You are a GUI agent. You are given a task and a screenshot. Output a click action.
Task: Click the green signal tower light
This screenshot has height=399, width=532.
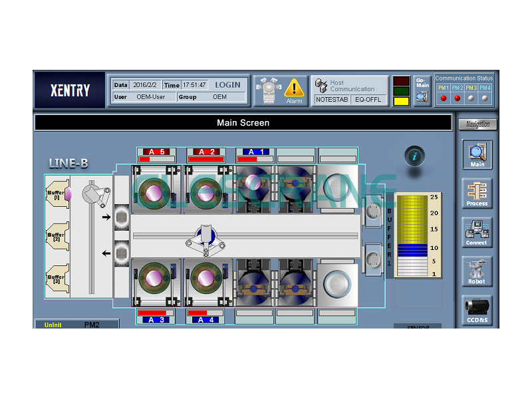[401, 91]
